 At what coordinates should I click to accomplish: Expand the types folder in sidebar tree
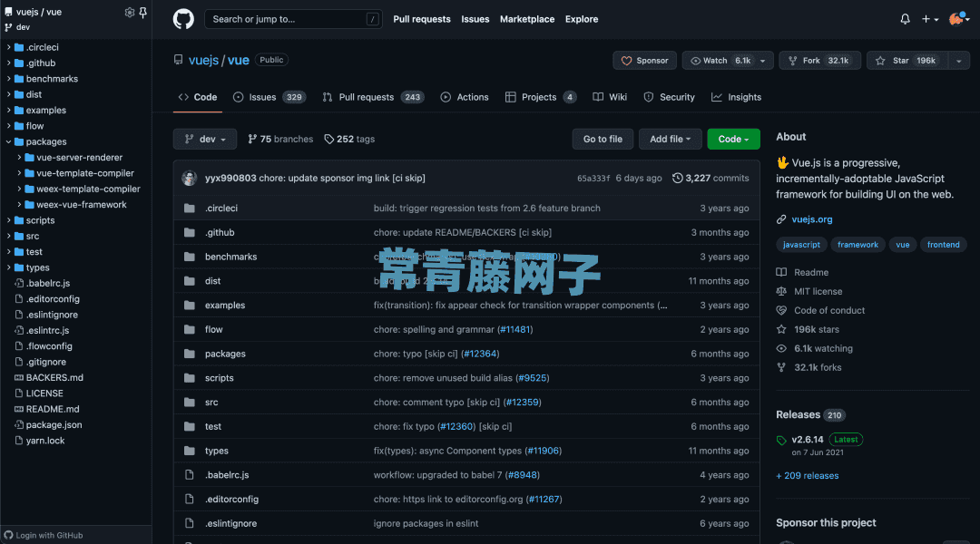pos(9,267)
